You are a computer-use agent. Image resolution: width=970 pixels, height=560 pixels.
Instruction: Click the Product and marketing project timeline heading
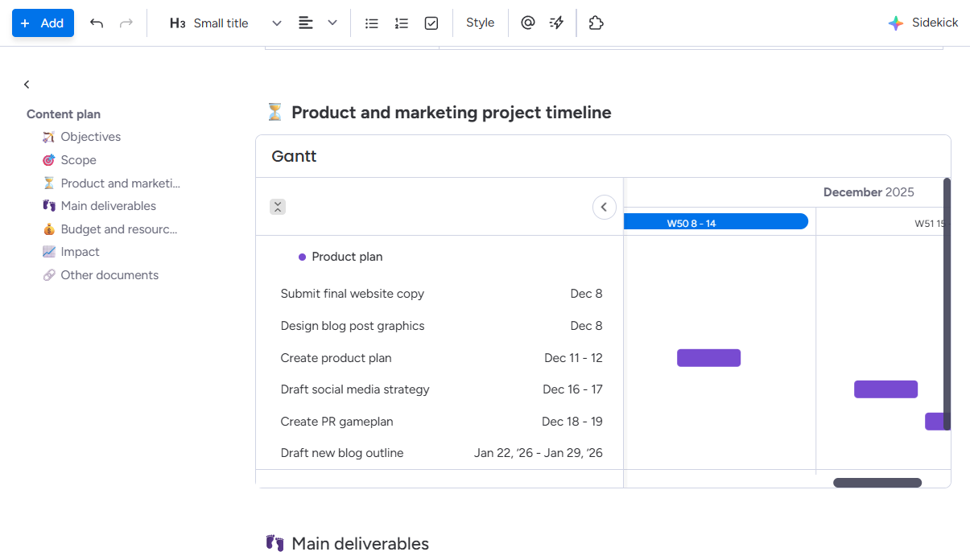pyautogui.click(x=451, y=113)
